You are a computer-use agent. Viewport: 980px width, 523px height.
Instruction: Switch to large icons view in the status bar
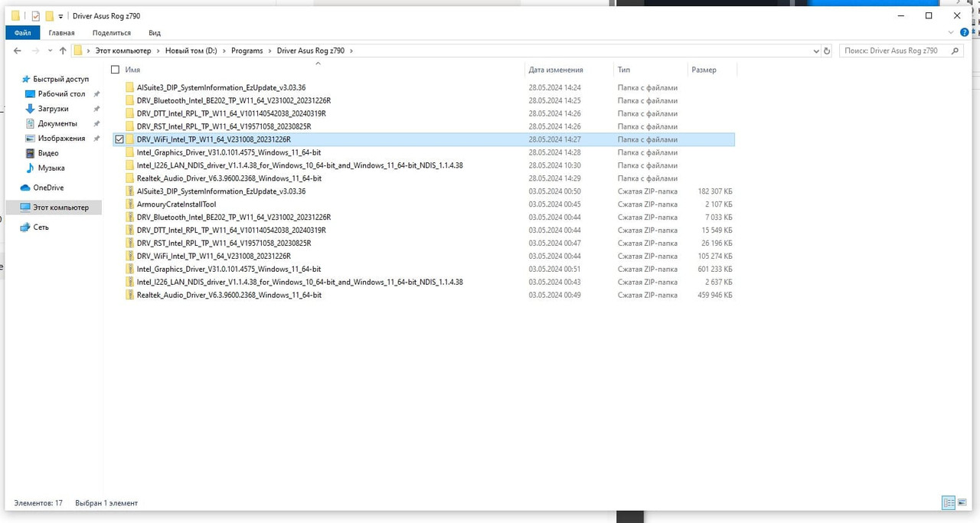[x=962, y=503]
